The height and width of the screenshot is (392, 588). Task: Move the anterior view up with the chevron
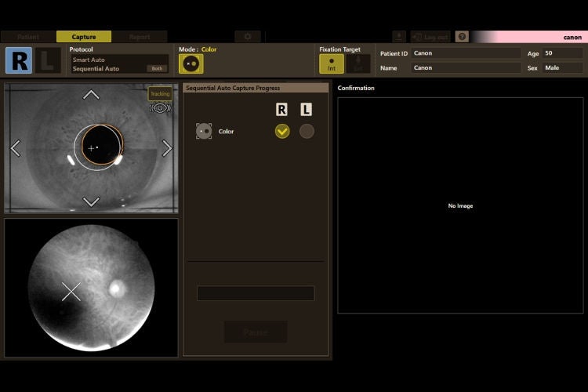(x=91, y=95)
